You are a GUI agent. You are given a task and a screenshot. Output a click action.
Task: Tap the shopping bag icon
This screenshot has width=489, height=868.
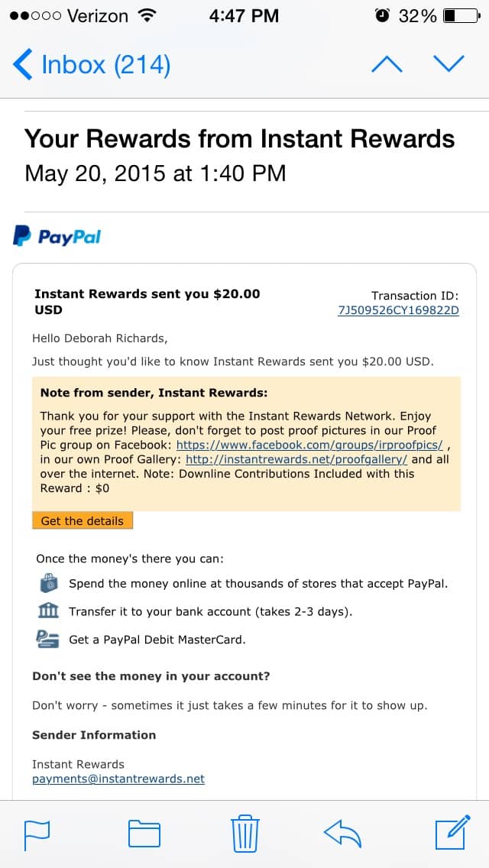pyautogui.click(x=49, y=582)
